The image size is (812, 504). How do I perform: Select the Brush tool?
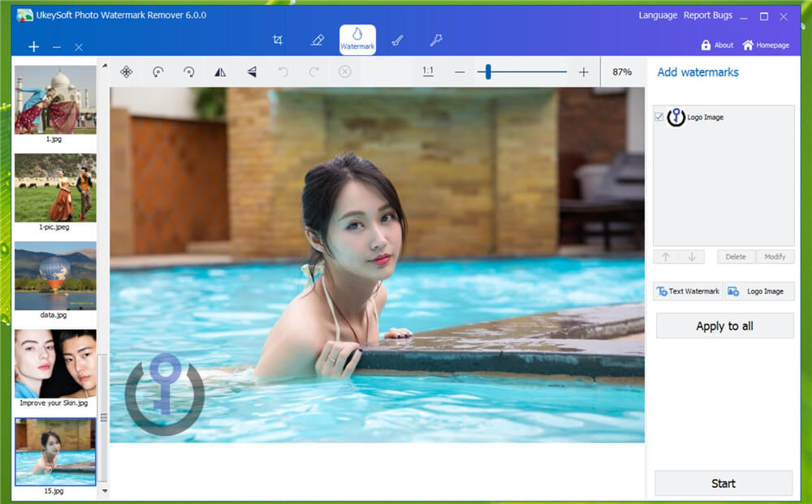tap(397, 39)
